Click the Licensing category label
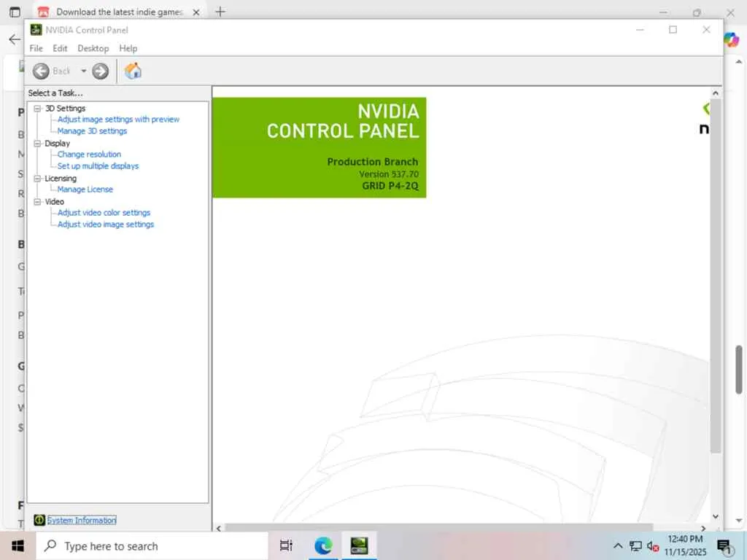 [x=61, y=179]
